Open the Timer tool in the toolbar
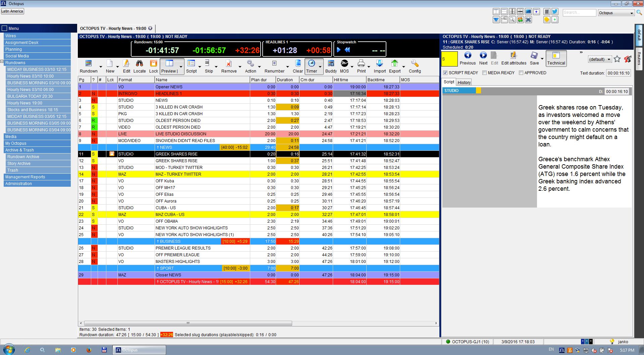Image resolution: width=644 pixels, height=355 pixels. [x=311, y=63]
